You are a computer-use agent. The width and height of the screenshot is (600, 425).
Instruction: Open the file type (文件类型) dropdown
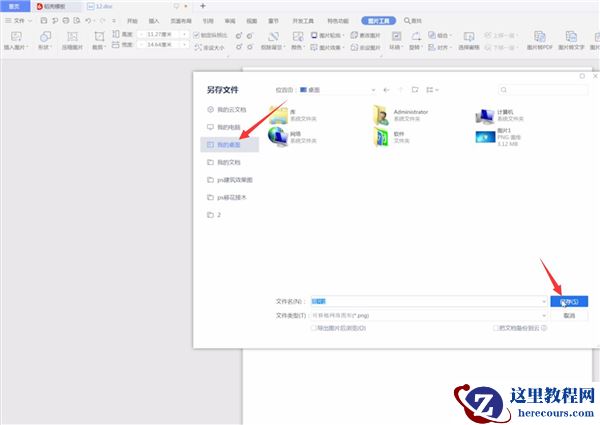tap(544, 316)
